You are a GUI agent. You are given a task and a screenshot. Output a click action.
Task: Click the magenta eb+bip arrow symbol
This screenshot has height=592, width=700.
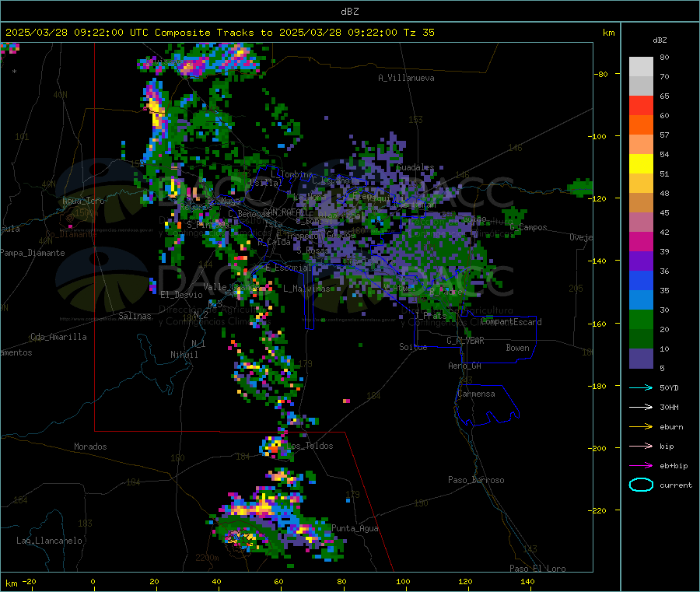[x=641, y=466]
